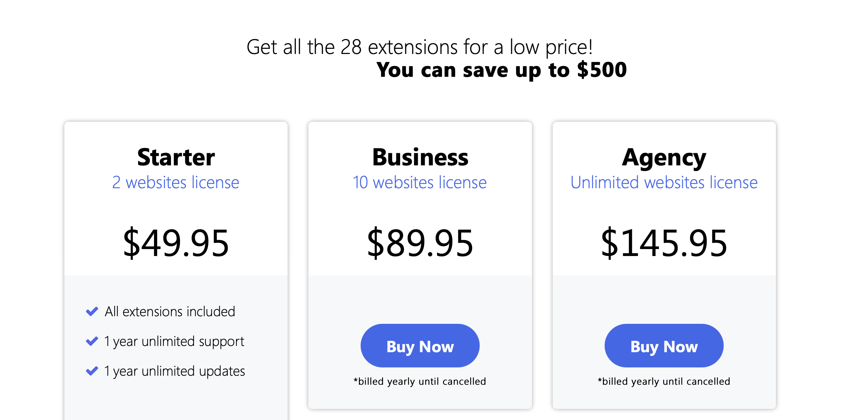The width and height of the screenshot is (868, 420).
Task: Open the 2 websites license link
Action: tap(175, 183)
